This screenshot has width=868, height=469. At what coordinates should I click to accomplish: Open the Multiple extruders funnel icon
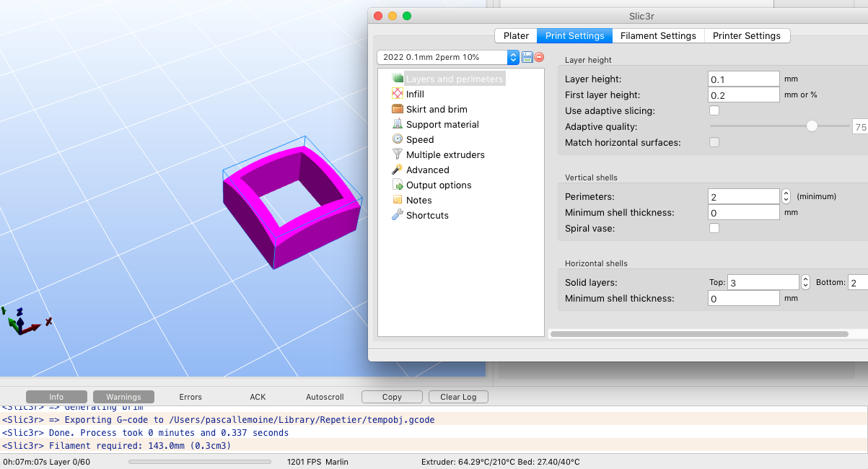pos(398,154)
